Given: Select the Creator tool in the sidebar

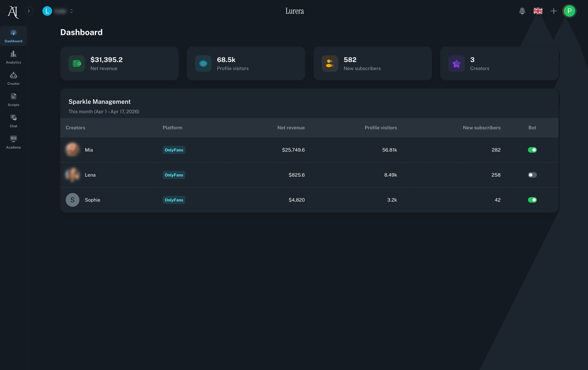Looking at the screenshot, I should (x=13, y=78).
